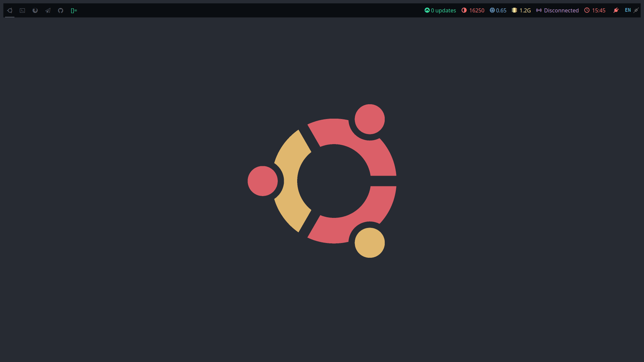Open the '0 updates' text
This screenshot has width=644, height=362.
(443, 10)
